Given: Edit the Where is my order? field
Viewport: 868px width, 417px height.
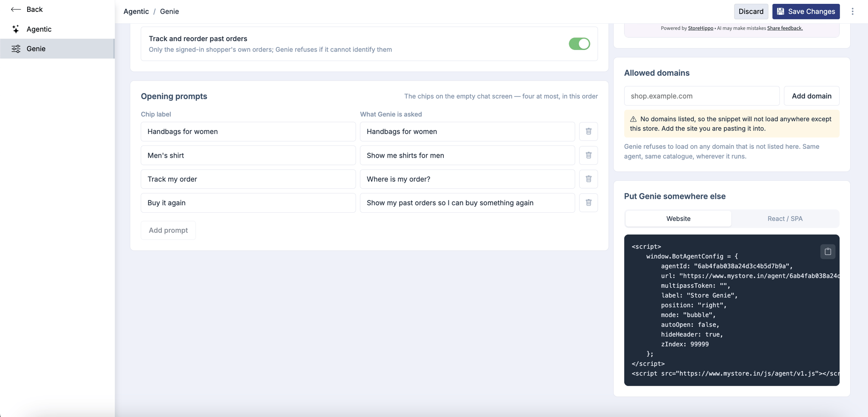Looking at the screenshot, I should [x=467, y=179].
